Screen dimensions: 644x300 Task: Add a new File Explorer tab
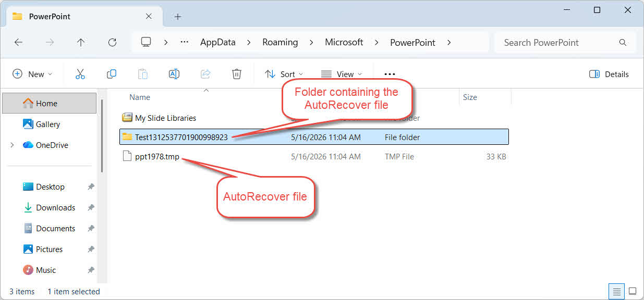[177, 17]
